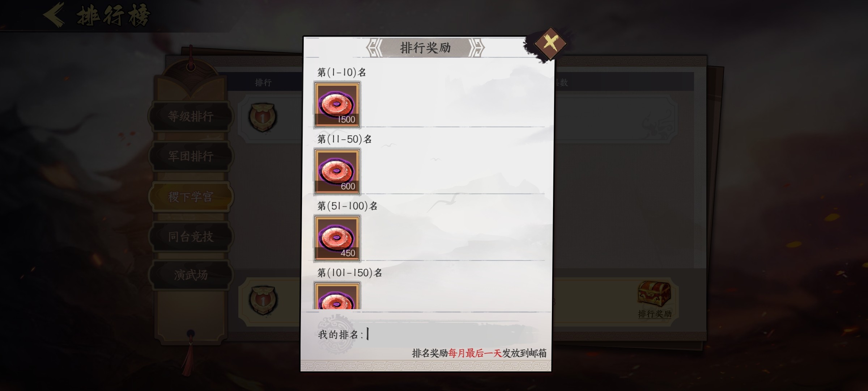The height and width of the screenshot is (391, 868).
Task: Open the 同台竞技 ranking tab
Action: click(x=191, y=237)
